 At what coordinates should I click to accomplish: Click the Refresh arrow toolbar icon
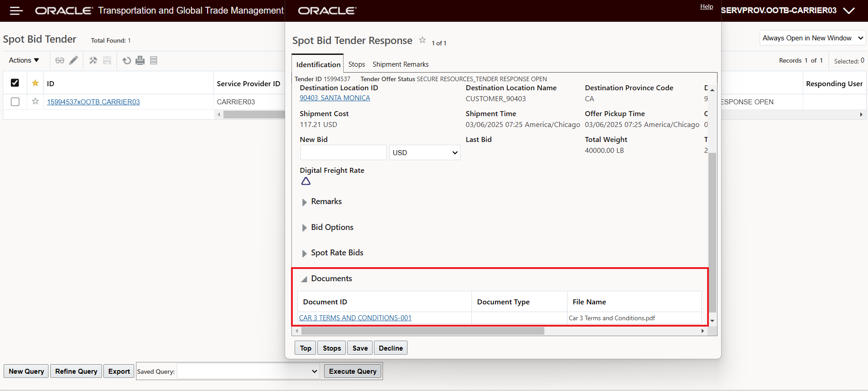tap(127, 60)
